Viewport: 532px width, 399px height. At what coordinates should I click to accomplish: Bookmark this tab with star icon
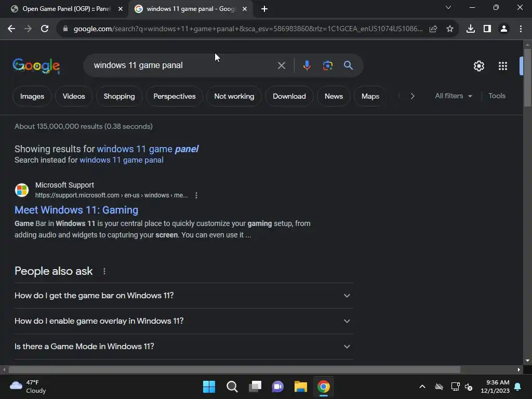coord(450,29)
